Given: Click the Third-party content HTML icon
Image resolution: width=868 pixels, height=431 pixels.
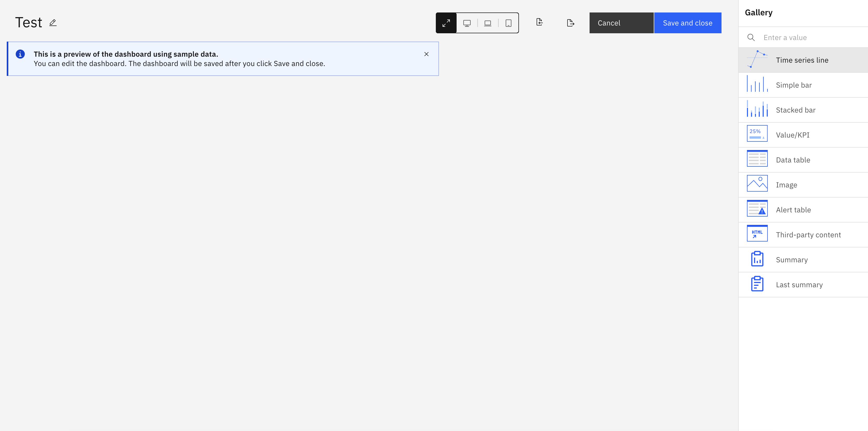Looking at the screenshot, I should point(757,233).
